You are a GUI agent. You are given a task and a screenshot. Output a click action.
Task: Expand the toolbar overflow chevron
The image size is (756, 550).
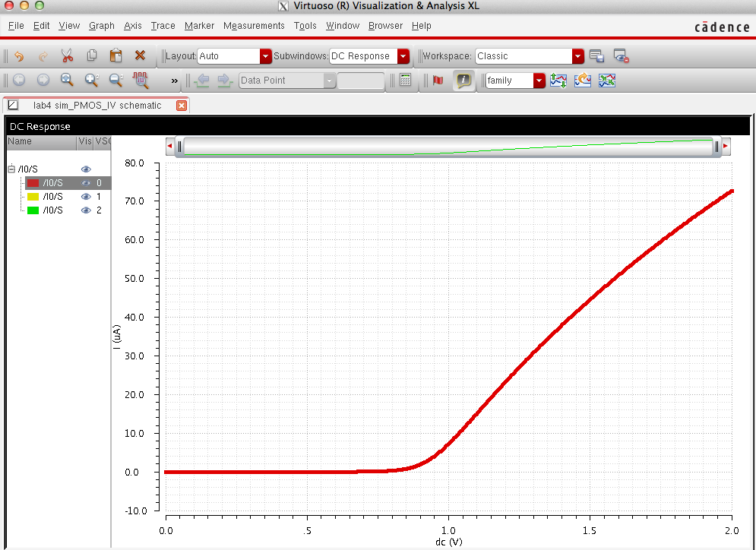coord(174,81)
